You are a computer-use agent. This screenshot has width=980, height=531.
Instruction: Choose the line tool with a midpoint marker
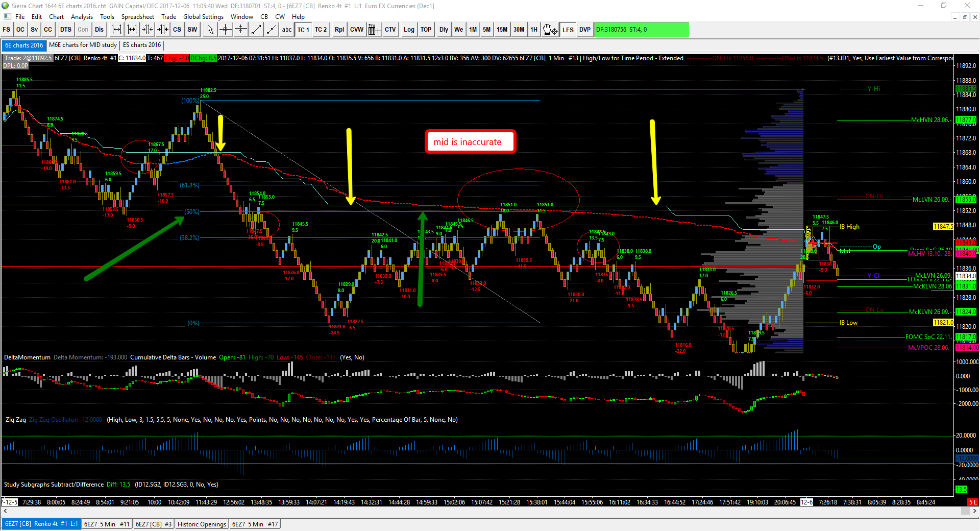pyautogui.click(x=272, y=30)
